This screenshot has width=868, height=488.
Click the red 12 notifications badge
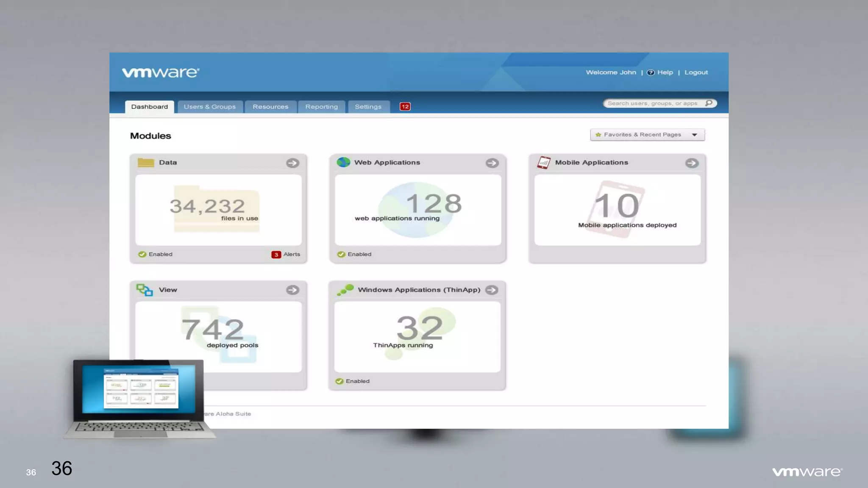pos(405,107)
